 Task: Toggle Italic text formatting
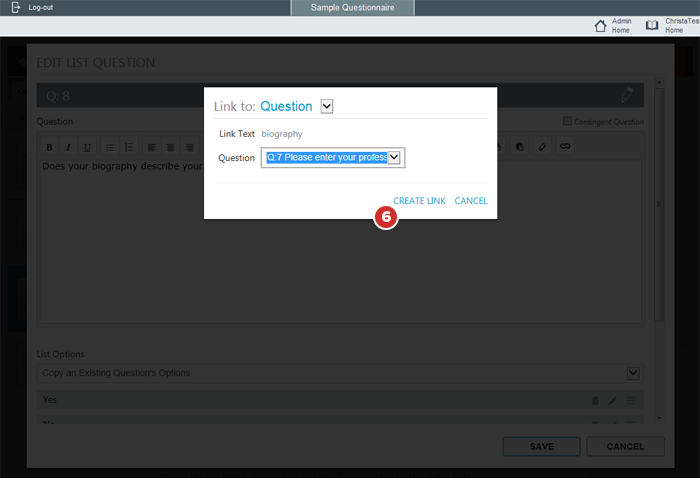click(67, 147)
